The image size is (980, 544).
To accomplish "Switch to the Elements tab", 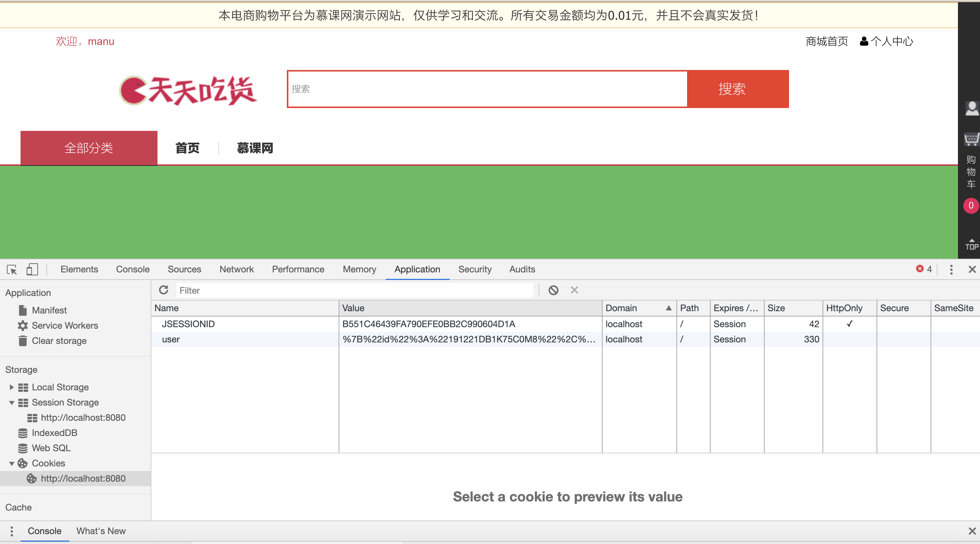I will 79,269.
